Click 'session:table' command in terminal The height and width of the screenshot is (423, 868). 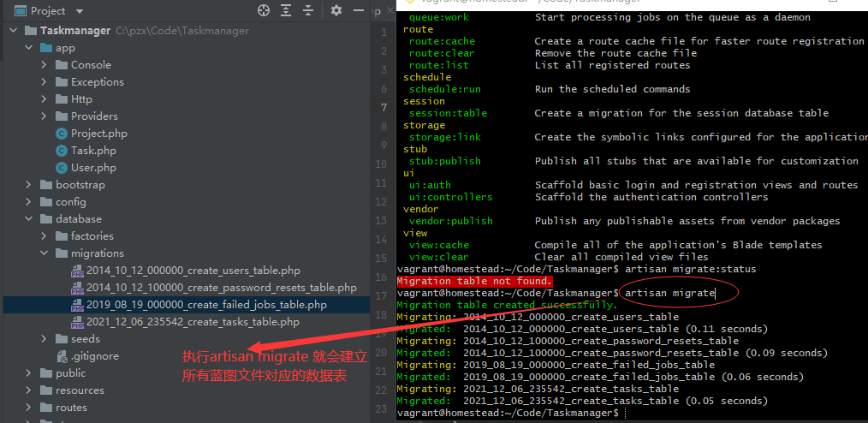(x=448, y=113)
